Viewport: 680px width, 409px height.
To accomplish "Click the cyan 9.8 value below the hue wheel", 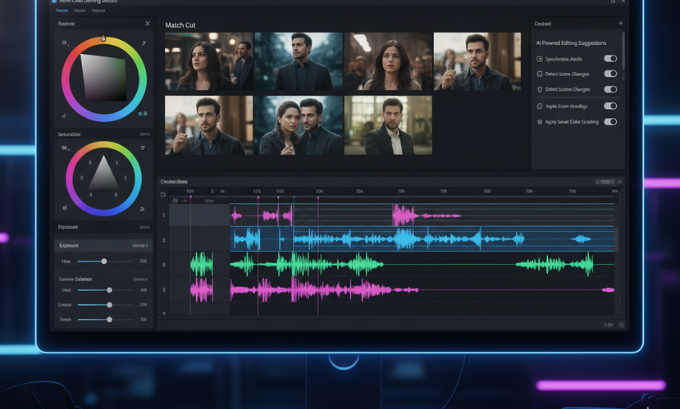I will 143,114.
